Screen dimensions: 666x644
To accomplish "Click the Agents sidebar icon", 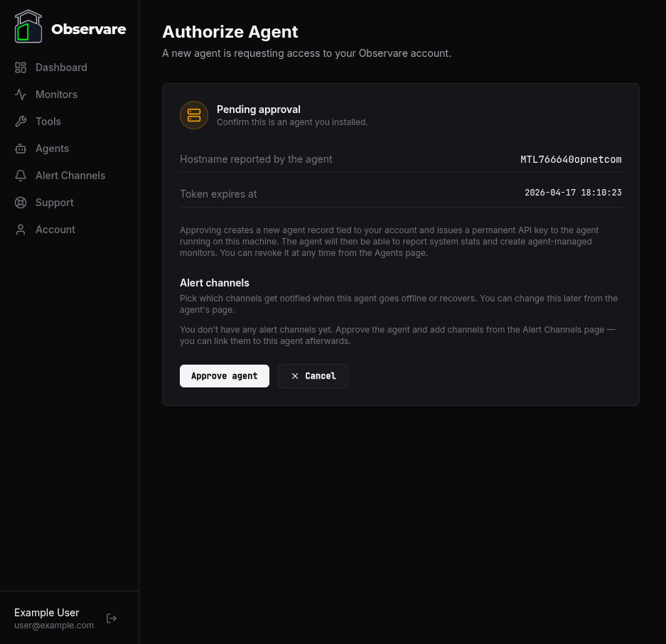I will click(x=21, y=149).
